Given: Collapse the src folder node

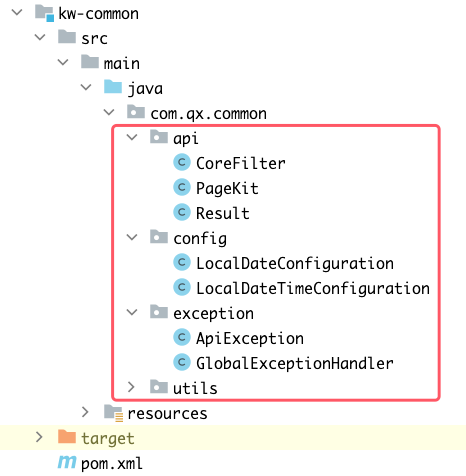Looking at the screenshot, I should [40, 37].
